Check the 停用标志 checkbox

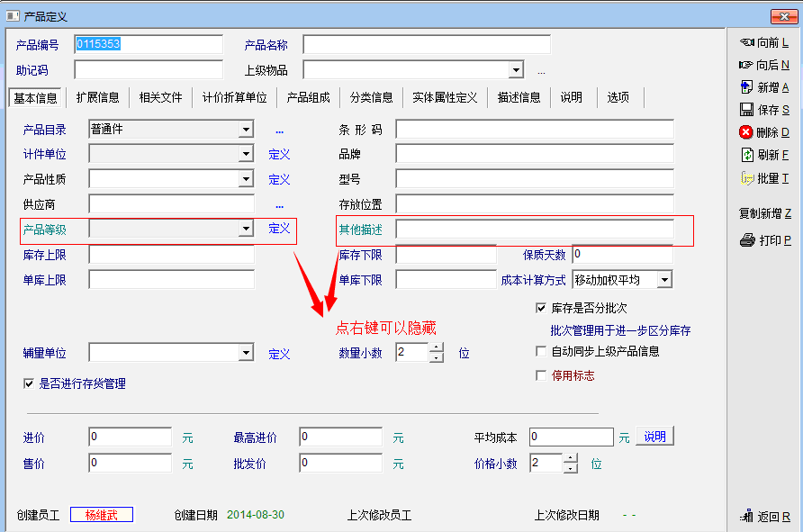click(541, 375)
